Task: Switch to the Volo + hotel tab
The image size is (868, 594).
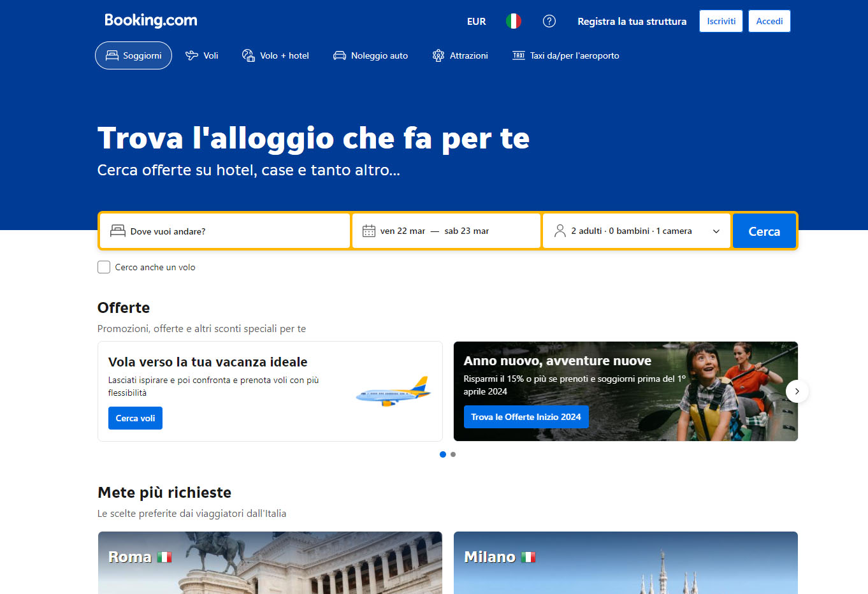Action: (x=275, y=55)
